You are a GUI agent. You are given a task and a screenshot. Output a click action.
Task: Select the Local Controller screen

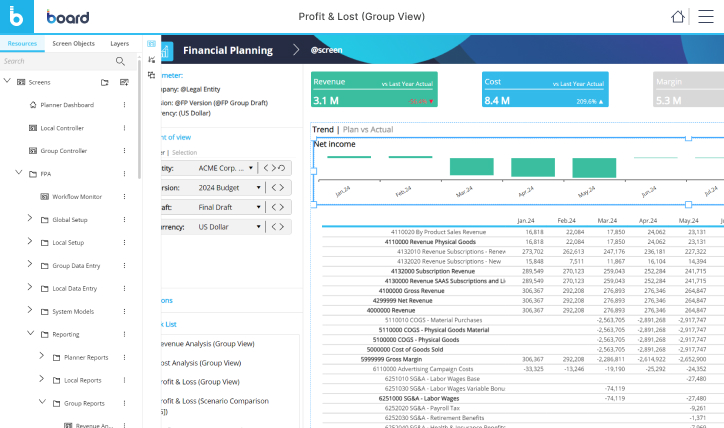pos(62,128)
